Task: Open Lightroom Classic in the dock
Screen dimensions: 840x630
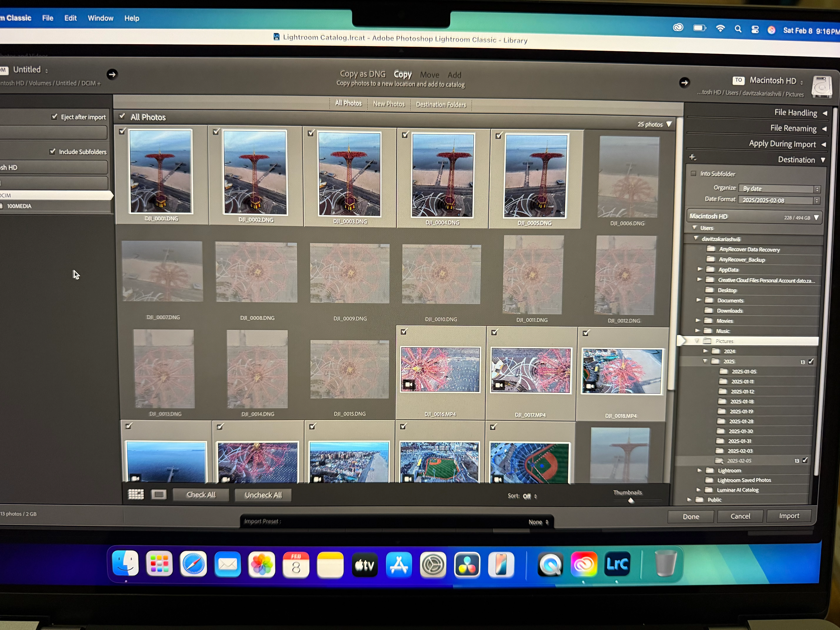Action: [x=617, y=564]
